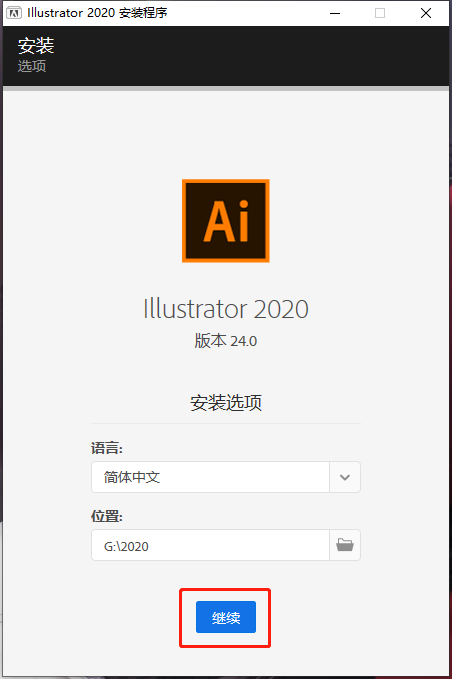Minimize the installer window
The width and height of the screenshot is (452, 679).
(335, 13)
